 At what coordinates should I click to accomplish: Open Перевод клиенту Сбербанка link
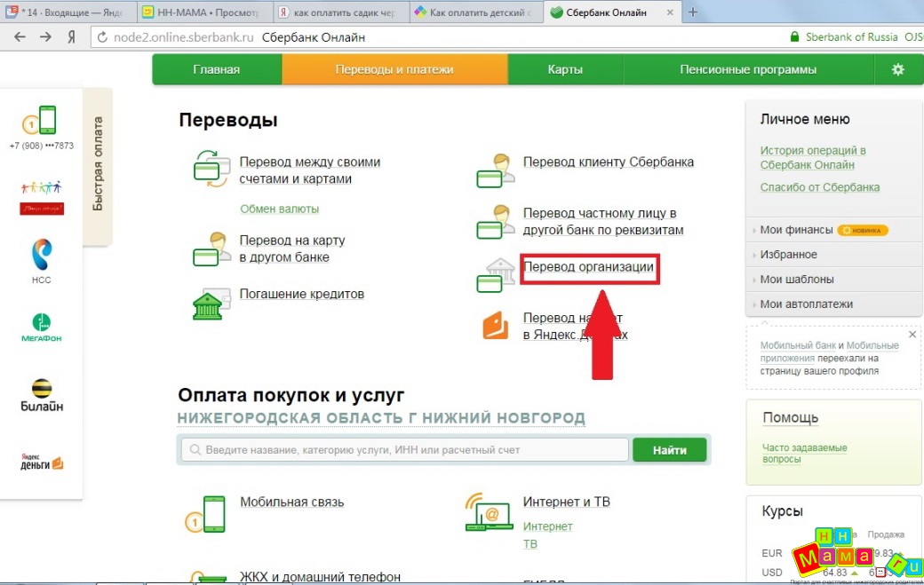608,162
